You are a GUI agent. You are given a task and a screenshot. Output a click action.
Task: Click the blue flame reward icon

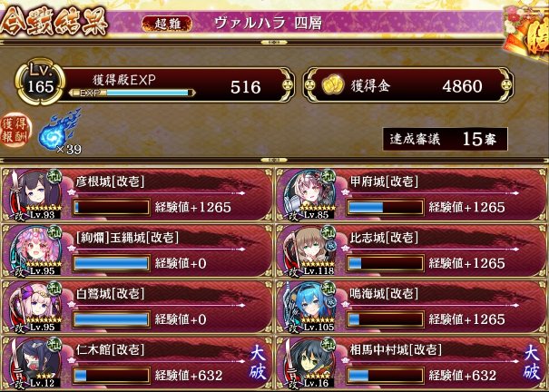coord(60,131)
